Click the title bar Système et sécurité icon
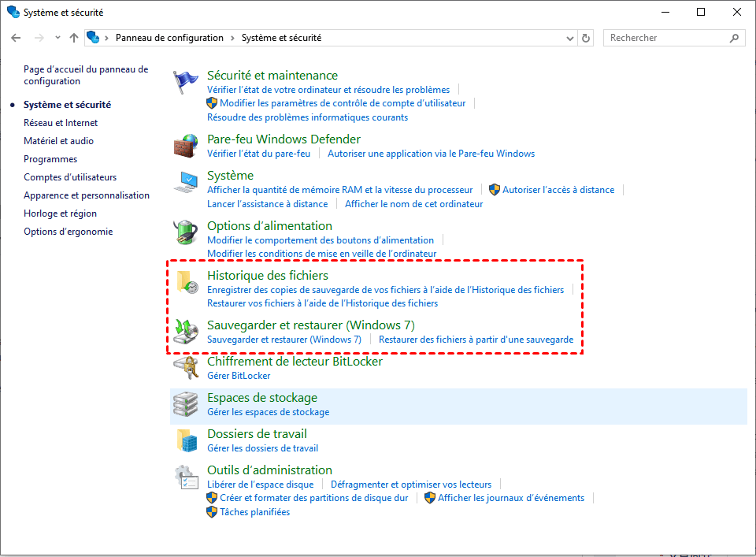Image resolution: width=756 pixels, height=557 pixels. click(x=13, y=12)
